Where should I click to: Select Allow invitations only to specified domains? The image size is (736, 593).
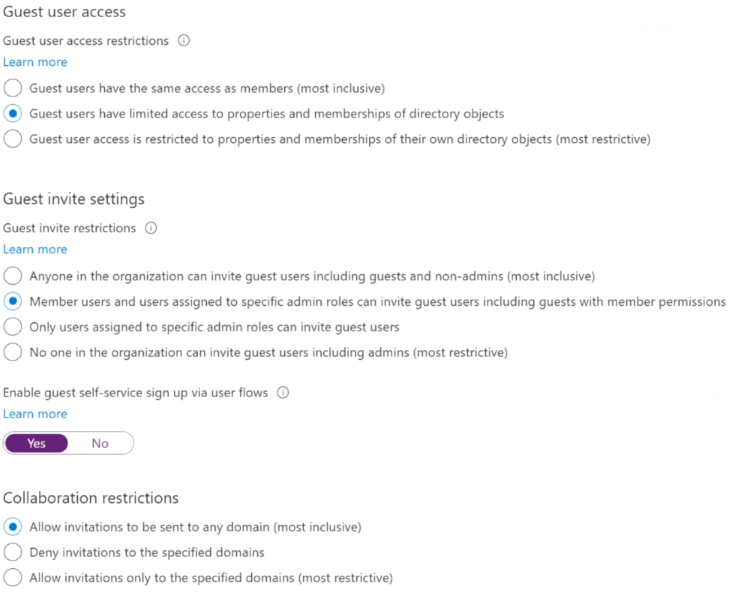tap(13, 577)
